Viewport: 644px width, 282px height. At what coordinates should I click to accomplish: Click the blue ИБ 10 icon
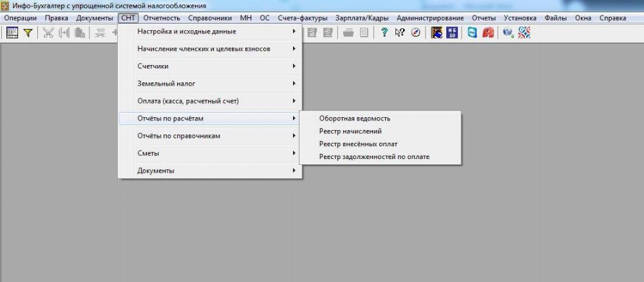click(x=452, y=33)
